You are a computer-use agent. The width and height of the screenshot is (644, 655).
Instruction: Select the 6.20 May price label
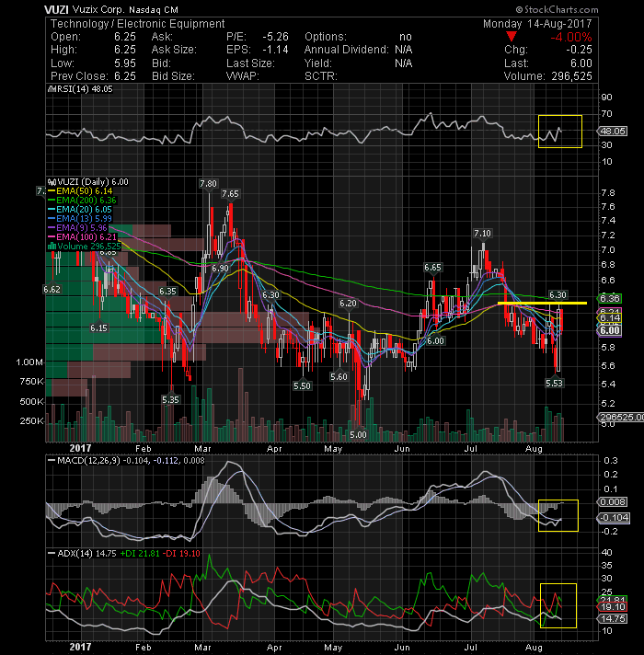(x=348, y=304)
